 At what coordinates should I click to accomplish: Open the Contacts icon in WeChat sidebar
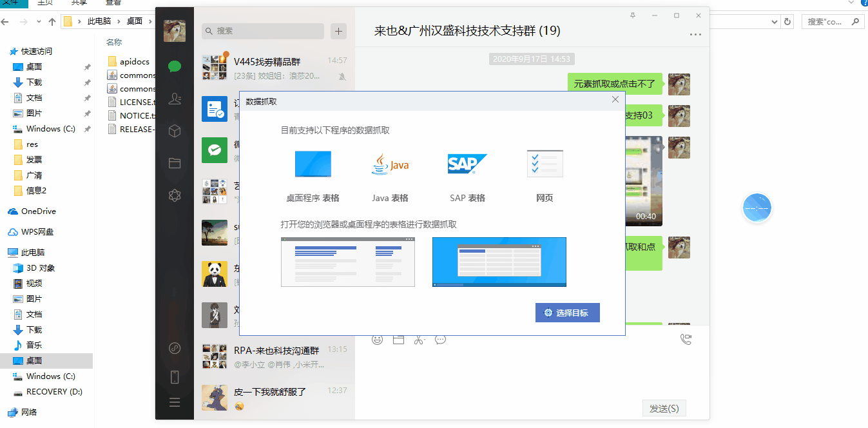click(174, 99)
